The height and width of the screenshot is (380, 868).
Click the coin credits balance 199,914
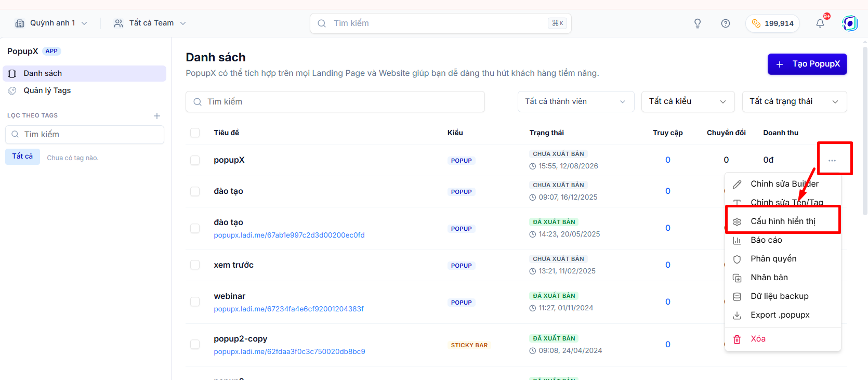[772, 23]
